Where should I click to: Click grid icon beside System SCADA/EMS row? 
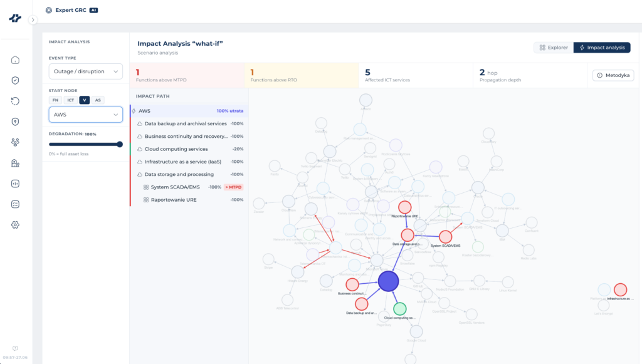coord(145,187)
